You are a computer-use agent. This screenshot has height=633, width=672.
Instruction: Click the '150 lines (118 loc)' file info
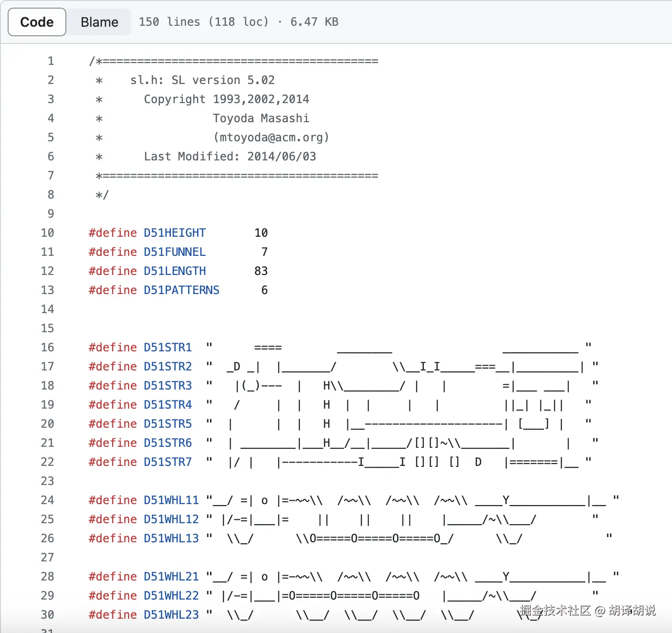[204, 22]
